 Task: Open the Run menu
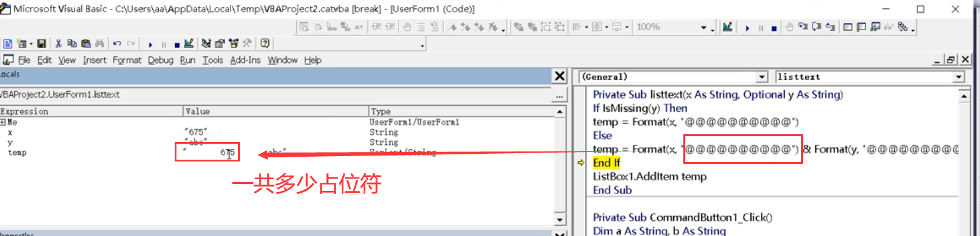pos(188,60)
